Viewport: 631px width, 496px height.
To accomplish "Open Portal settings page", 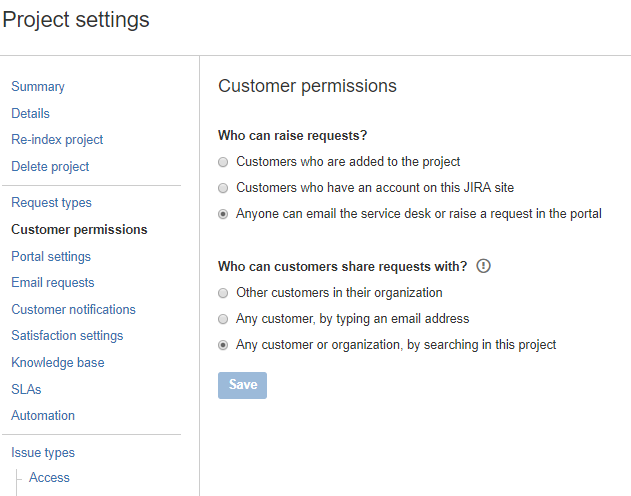I will coord(51,256).
